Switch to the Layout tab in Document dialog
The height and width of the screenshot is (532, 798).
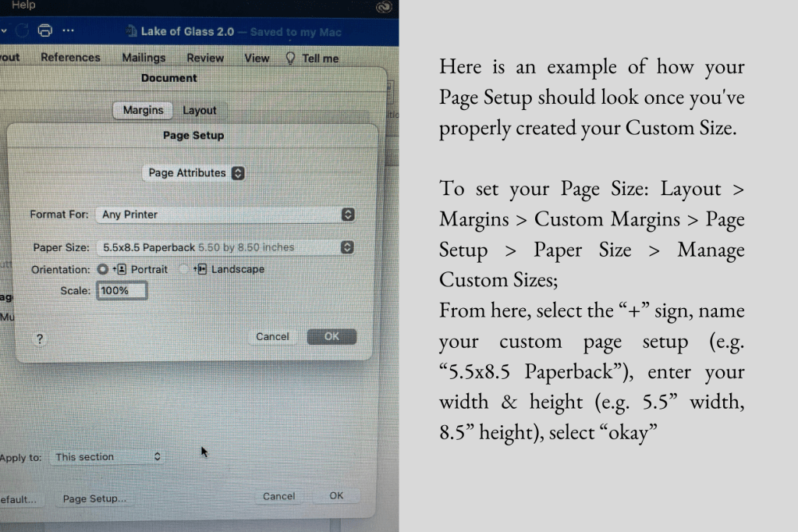pos(199,110)
